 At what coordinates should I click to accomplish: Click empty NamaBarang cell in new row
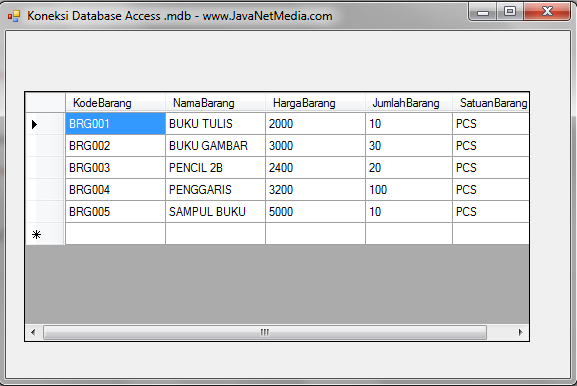pos(215,234)
